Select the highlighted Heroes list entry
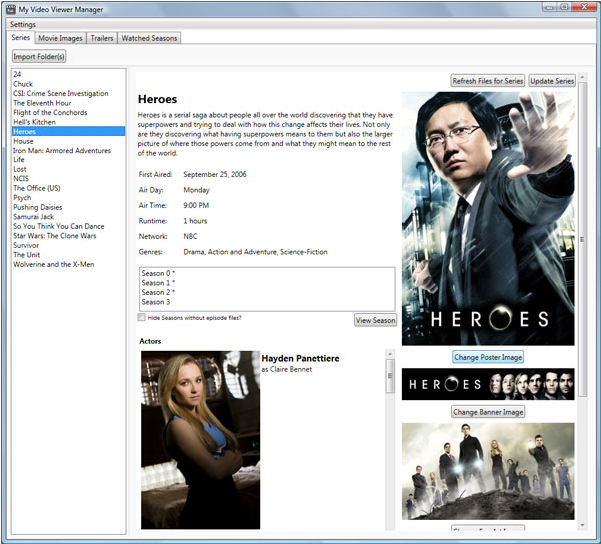This screenshot has height=544, width=601. coord(68,131)
